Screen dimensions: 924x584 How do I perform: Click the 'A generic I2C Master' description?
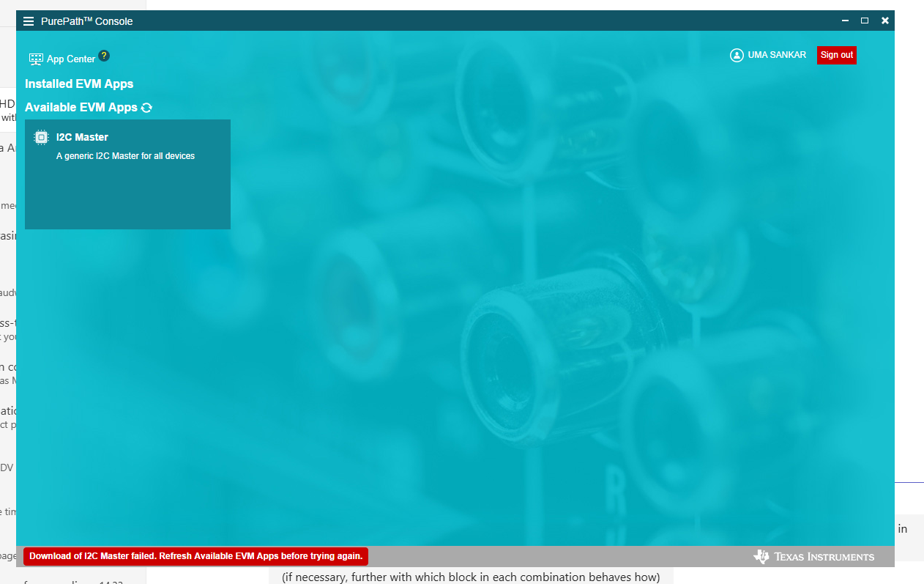(125, 156)
